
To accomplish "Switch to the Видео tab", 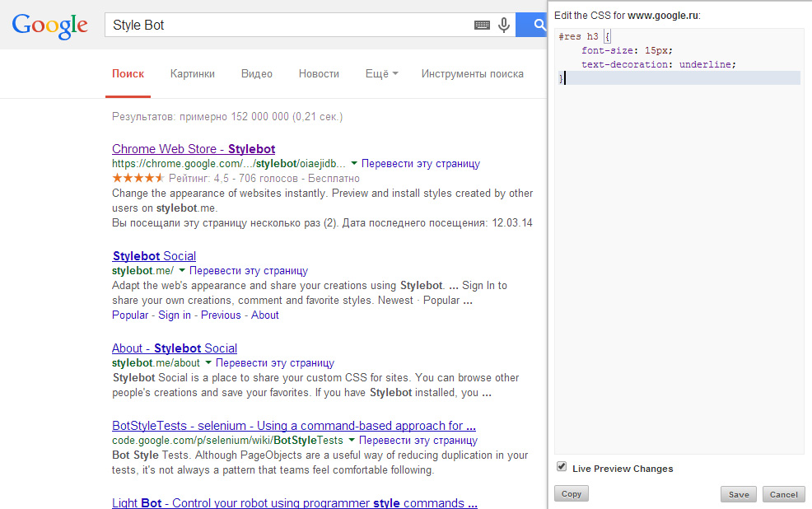I will (x=257, y=73).
